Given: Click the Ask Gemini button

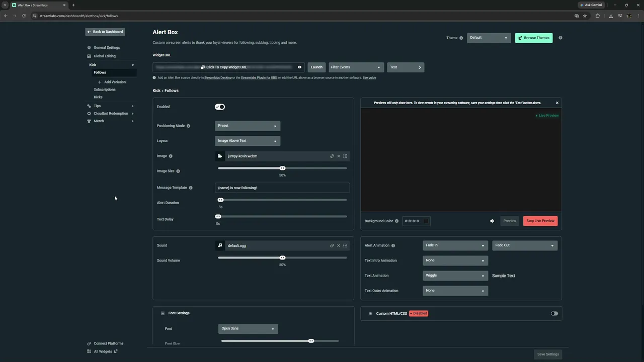Looking at the screenshot, I should point(591,5).
